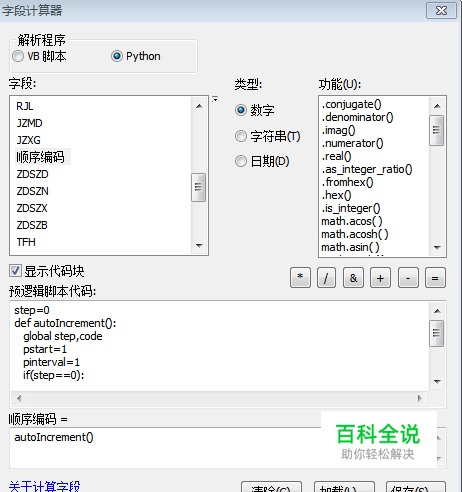Click the plus (+) operator button

coord(380,277)
